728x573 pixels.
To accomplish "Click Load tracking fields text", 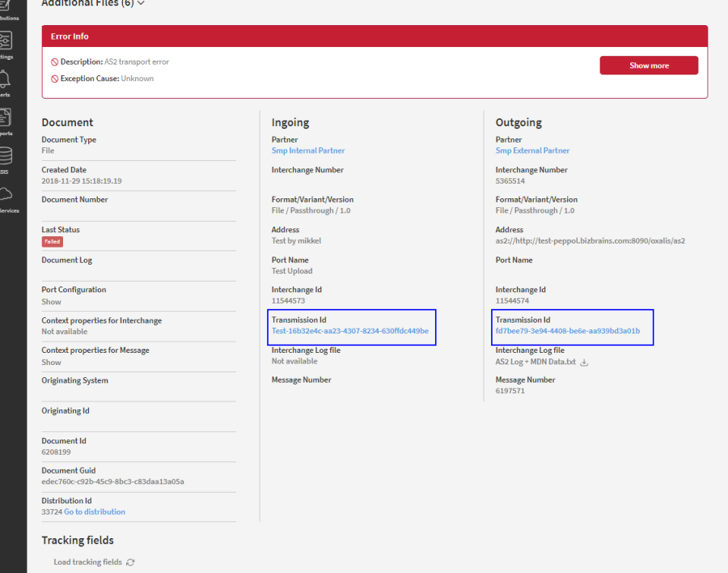I will coord(87,562).
